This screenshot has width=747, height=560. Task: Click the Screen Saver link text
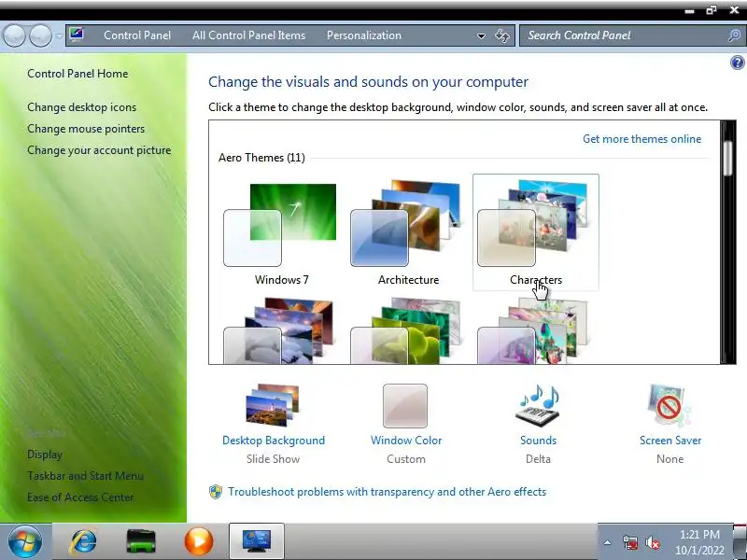[670, 441]
